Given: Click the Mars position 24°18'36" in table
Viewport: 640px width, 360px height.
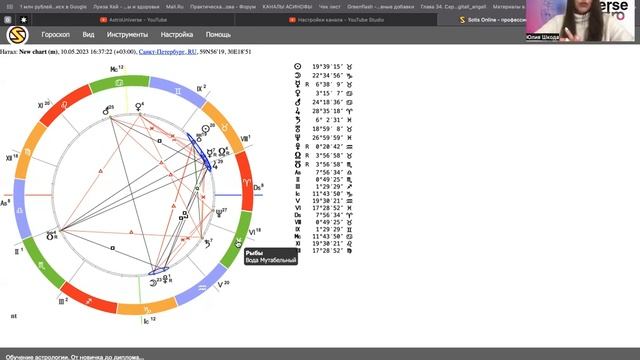Looking at the screenshot, I should pyautogui.click(x=328, y=102).
